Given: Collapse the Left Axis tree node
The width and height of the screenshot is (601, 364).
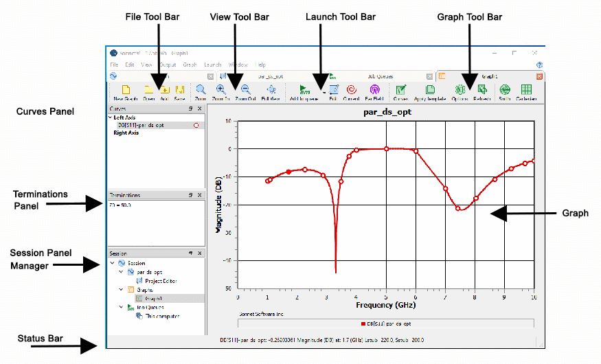Looking at the screenshot, I should point(111,117).
